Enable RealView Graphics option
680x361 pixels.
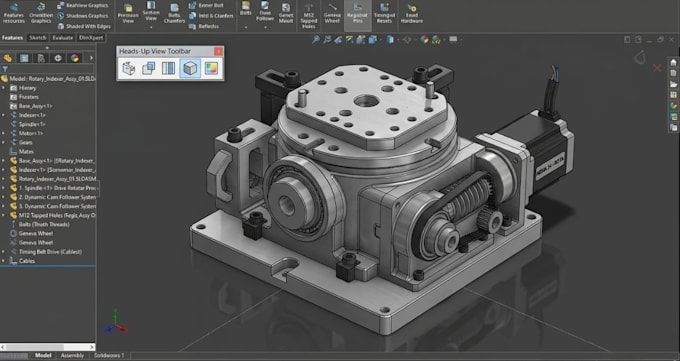click(x=83, y=6)
